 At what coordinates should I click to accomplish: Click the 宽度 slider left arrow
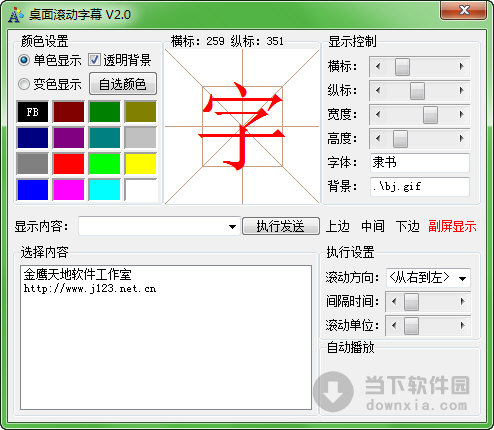378,114
